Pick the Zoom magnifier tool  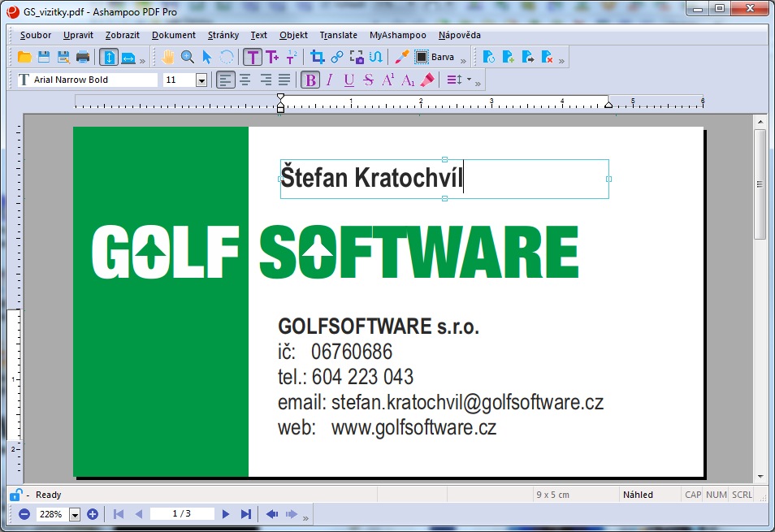click(185, 57)
